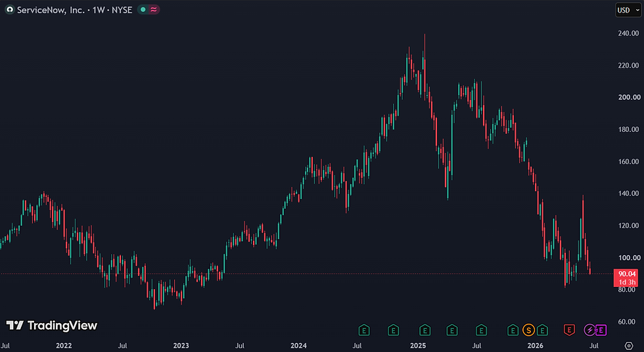This screenshot has height=352, width=644.
Task: Click the 200.00 price axis label
Action: coord(628,97)
